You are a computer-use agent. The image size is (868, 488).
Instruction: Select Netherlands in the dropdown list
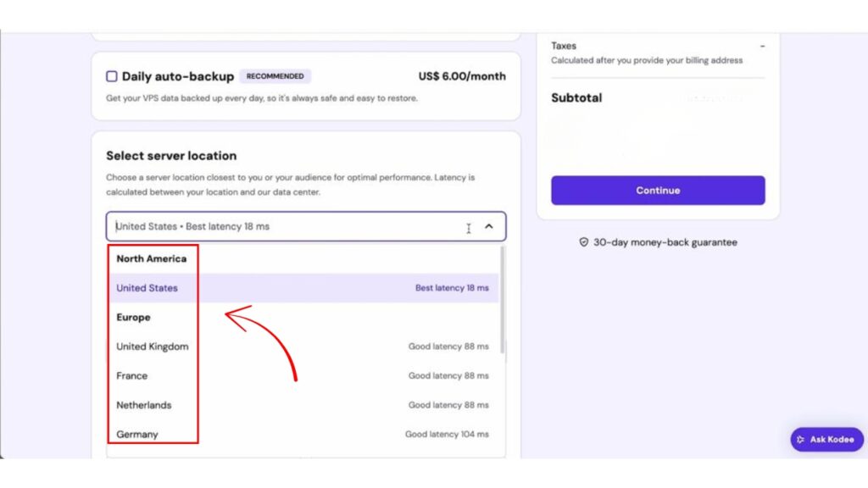coord(144,405)
